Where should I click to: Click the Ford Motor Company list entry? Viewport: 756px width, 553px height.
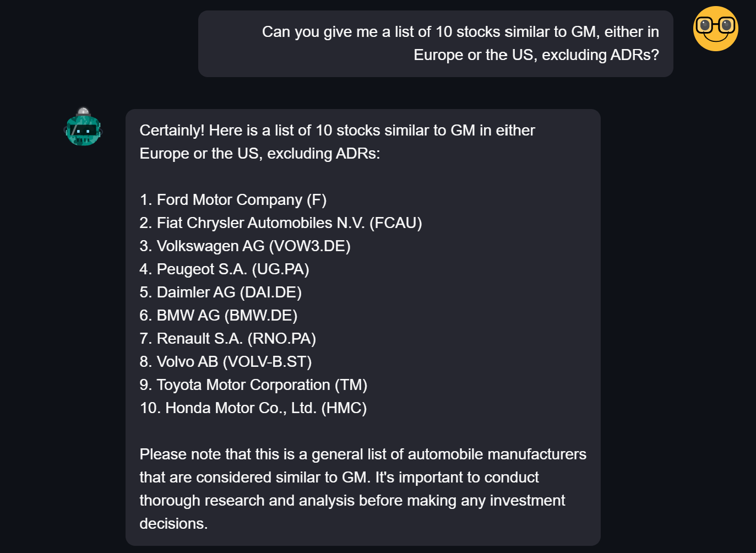pos(233,200)
